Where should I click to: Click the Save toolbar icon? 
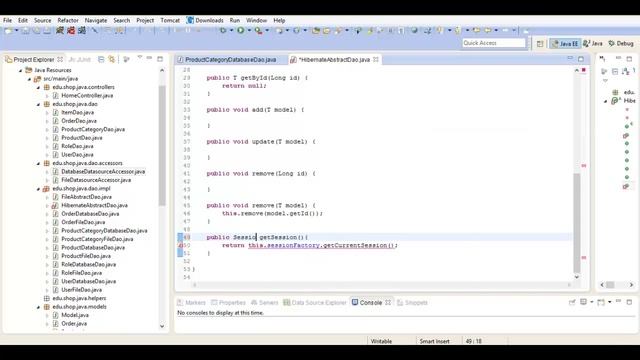tap(25, 30)
